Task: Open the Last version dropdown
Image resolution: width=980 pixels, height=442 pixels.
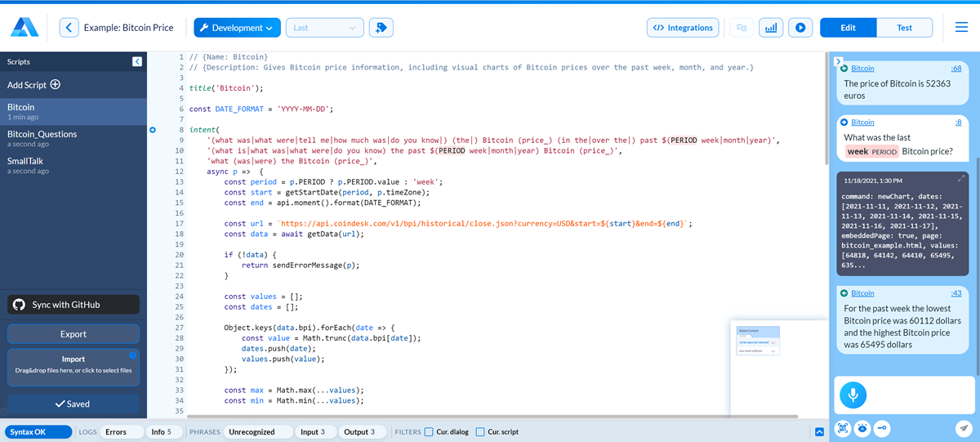Action: pyautogui.click(x=324, y=28)
